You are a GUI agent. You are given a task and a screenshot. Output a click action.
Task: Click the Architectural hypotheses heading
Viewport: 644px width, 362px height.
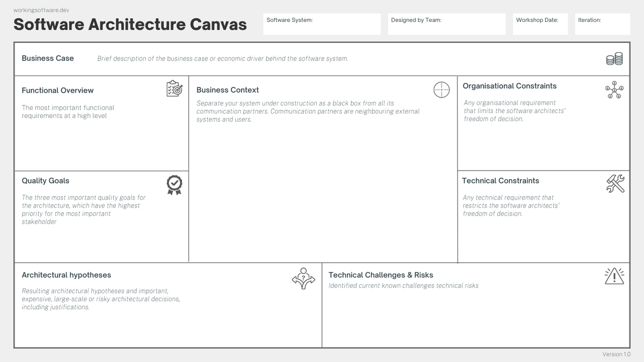(x=67, y=275)
